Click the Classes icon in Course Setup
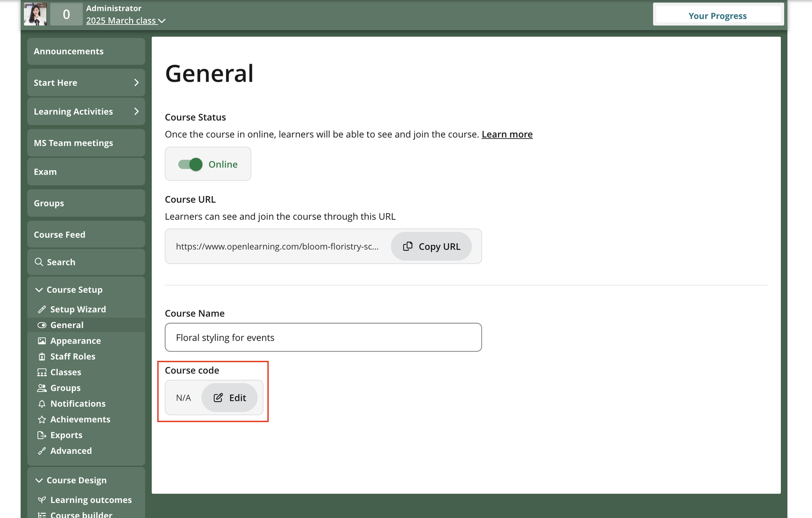Image resolution: width=812 pixels, height=518 pixels. click(42, 373)
